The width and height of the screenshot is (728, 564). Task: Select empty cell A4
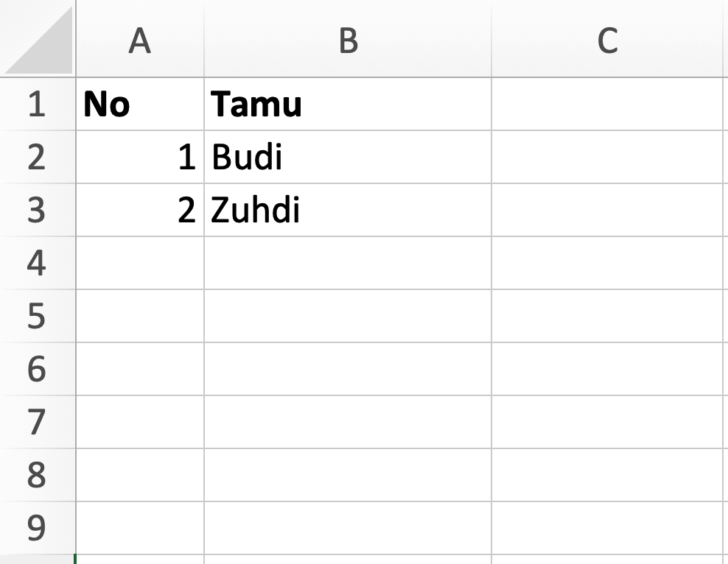(140, 262)
